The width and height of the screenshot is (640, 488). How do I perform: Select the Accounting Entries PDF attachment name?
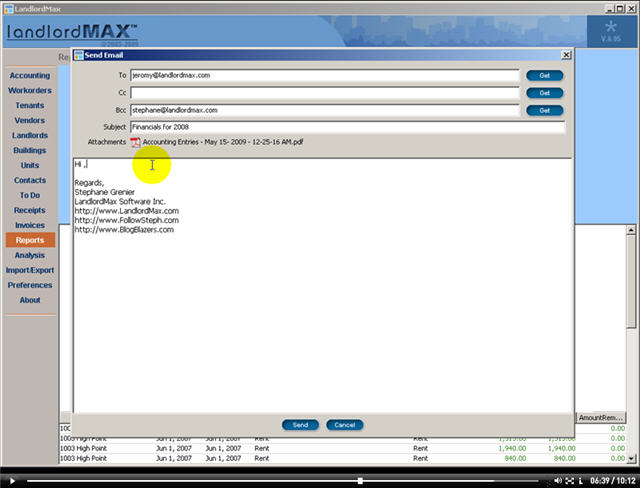click(x=223, y=142)
